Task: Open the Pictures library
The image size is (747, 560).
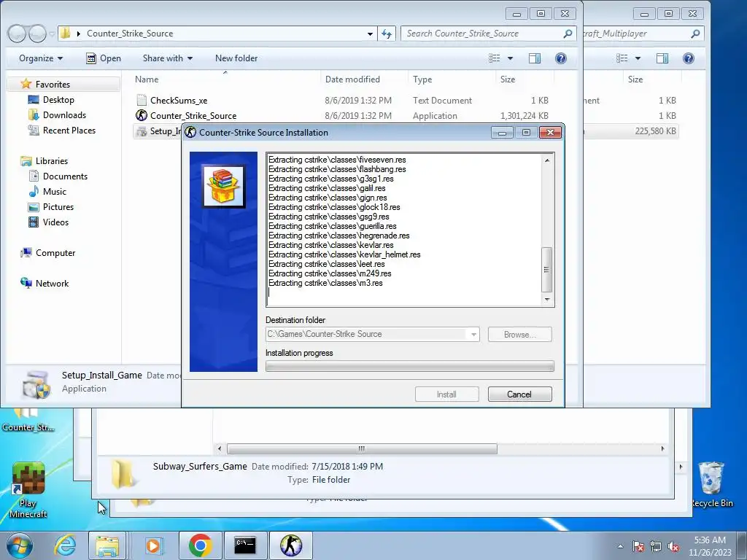Action: [58, 206]
